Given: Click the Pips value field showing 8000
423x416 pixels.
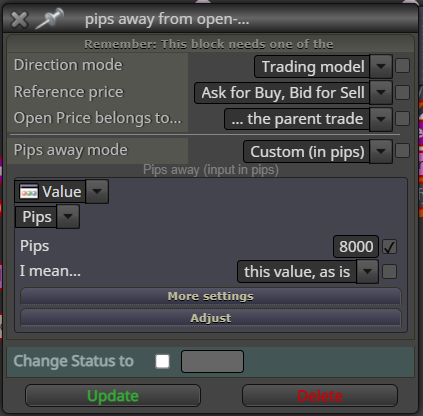Looking at the screenshot, I should (x=356, y=247).
